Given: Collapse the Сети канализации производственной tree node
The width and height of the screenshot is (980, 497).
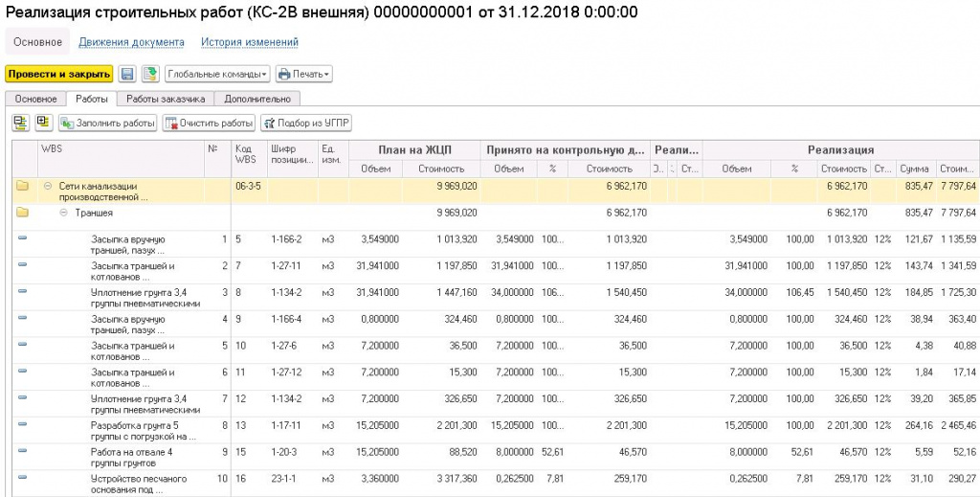Looking at the screenshot, I should tap(48, 186).
